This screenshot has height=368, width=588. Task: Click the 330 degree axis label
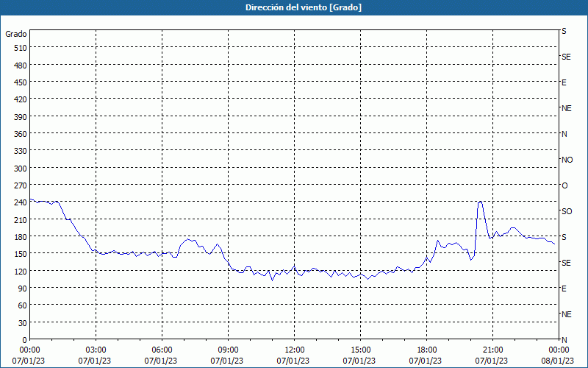(x=21, y=151)
